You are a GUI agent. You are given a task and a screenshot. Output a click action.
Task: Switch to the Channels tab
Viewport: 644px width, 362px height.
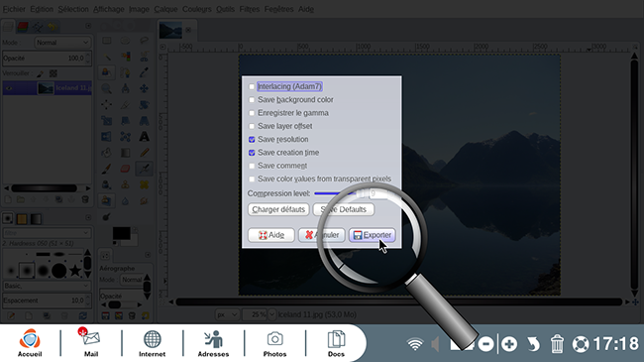[23, 27]
